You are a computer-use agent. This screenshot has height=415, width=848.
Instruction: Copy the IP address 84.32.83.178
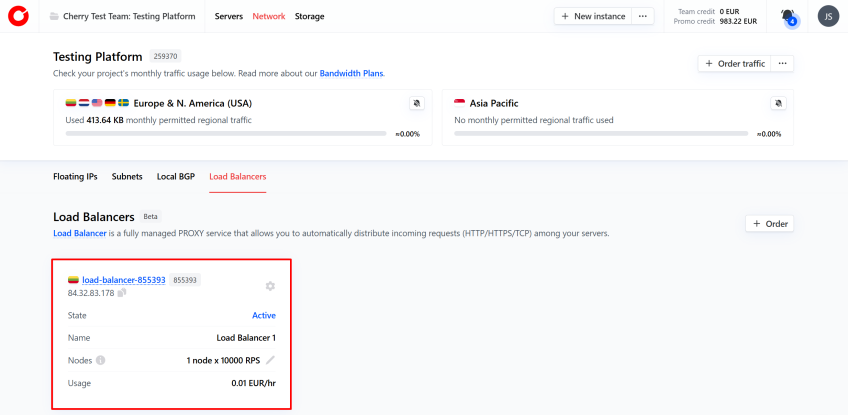122,293
